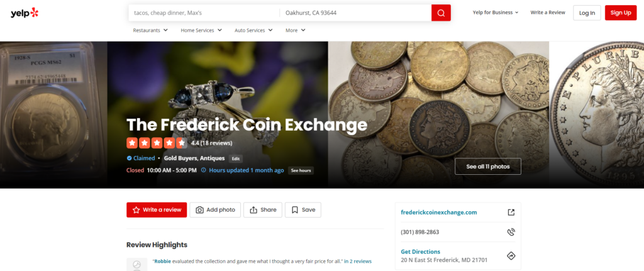This screenshot has width=644, height=271.
Task: Click the Yelp logo
Action: pyautogui.click(x=25, y=13)
